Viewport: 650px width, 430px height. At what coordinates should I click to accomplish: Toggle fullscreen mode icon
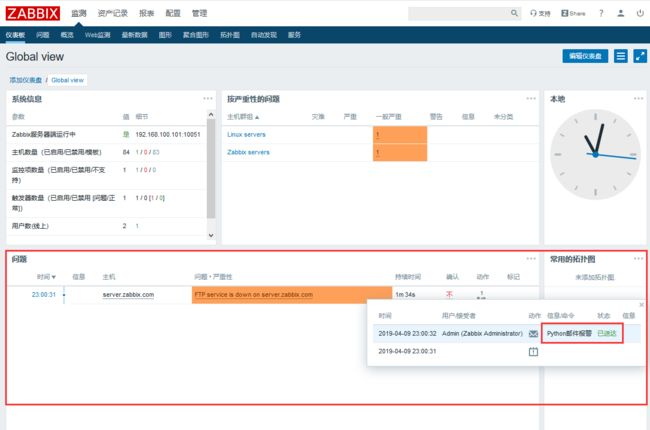tap(640, 56)
